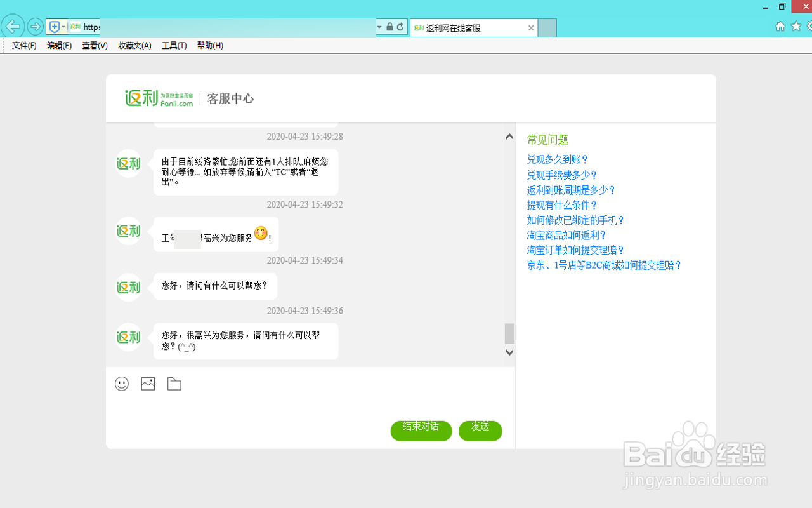This screenshot has height=508, width=812.
Task: Open favorites via the star icon
Action: coord(796,27)
